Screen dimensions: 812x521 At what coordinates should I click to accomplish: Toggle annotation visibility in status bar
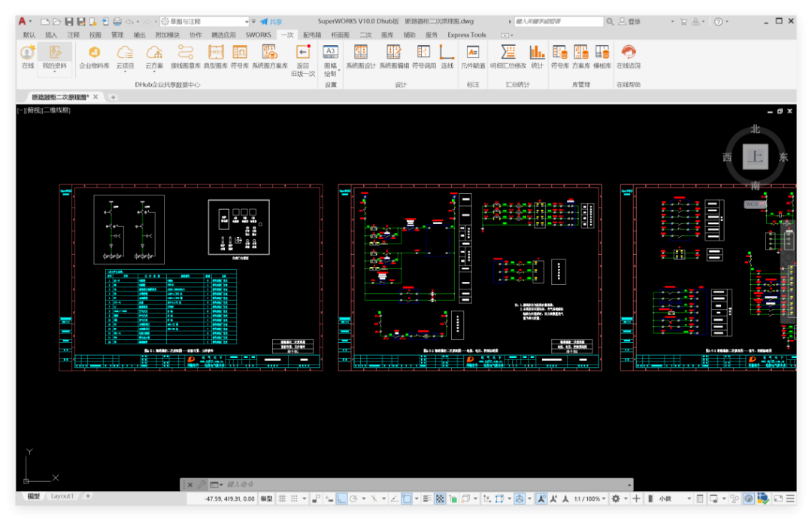click(x=541, y=498)
